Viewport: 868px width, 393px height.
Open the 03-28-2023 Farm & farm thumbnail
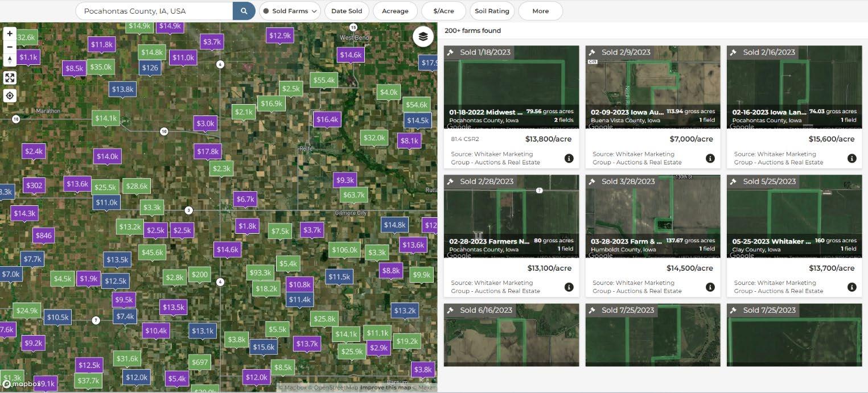(653, 216)
